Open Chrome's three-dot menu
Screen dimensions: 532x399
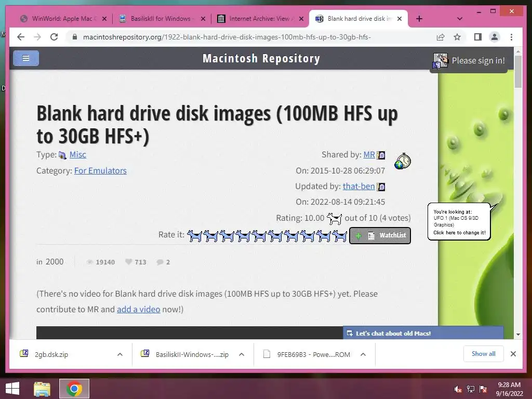[x=511, y=37]
